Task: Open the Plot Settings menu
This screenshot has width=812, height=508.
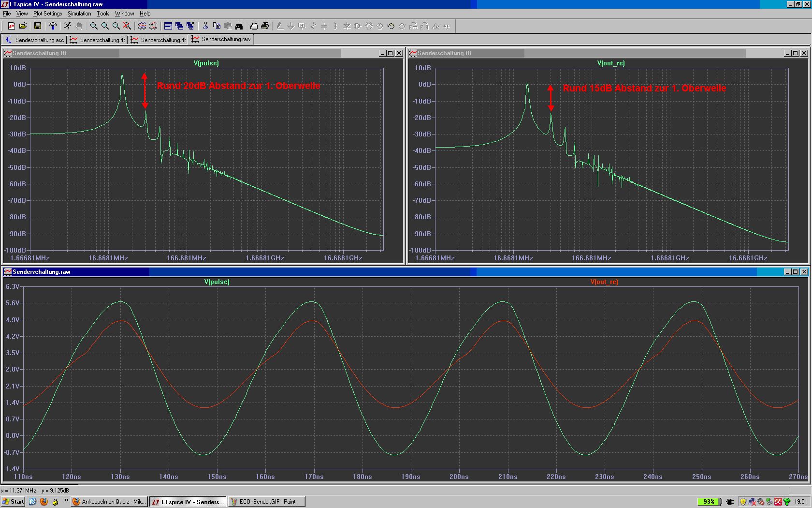Action: (x=47, y=14)
